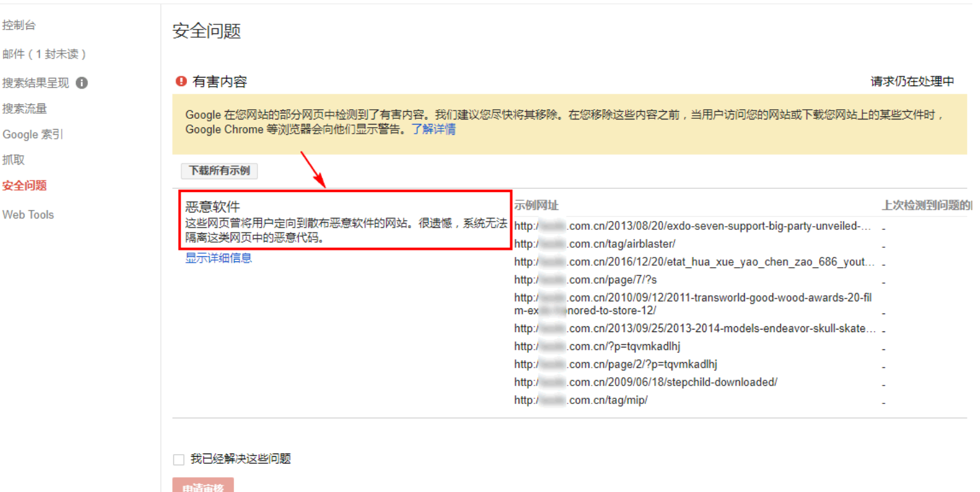Open the stepchild-downloaded example URL

coord(645,382)
